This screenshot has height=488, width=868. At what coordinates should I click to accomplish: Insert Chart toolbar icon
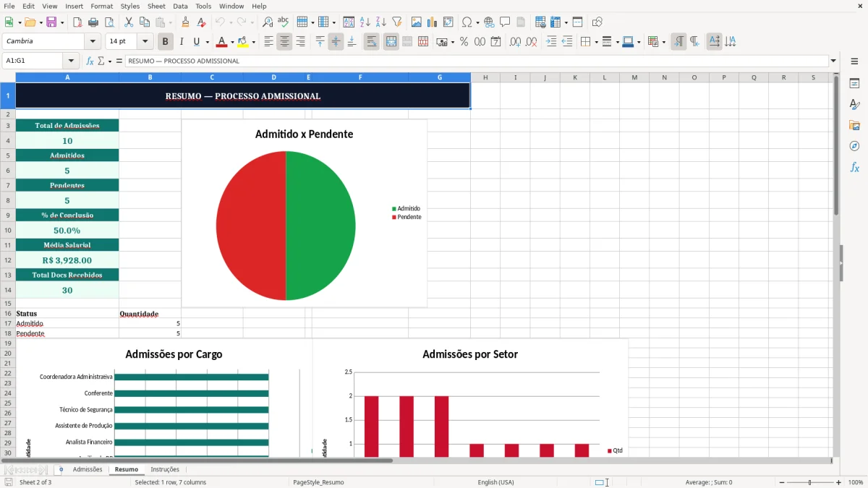433,22
